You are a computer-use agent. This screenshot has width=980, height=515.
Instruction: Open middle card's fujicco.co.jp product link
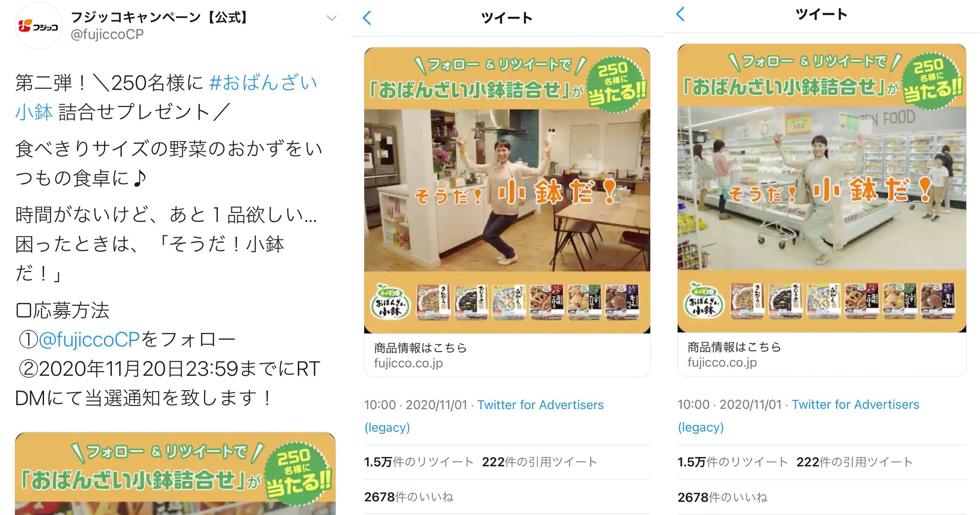pos(507,355)
